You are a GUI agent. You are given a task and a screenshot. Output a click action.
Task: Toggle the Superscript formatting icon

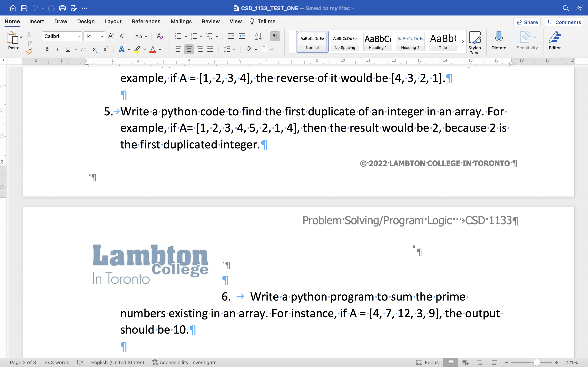click(x=105, y=50)
